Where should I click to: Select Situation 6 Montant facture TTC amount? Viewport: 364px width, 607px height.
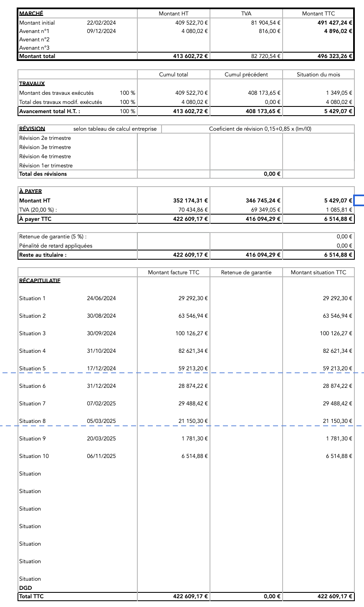pos(193,386)
